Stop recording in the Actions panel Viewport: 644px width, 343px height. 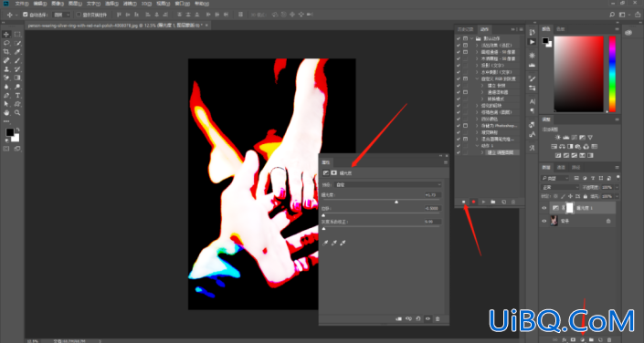click(x=464, y=202)
